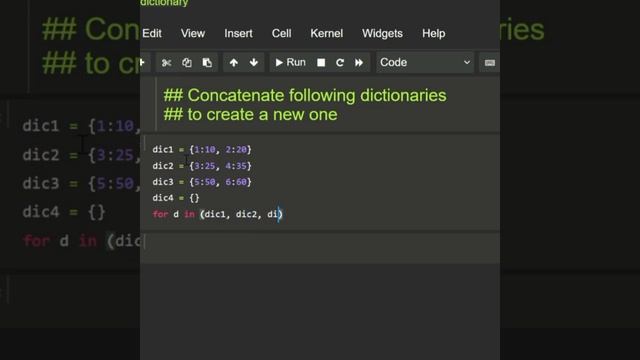Place cursor on the dic3 = {5:50, 6:60} line
The width and height of the screenshot is (640, 360).
[202, 182]
